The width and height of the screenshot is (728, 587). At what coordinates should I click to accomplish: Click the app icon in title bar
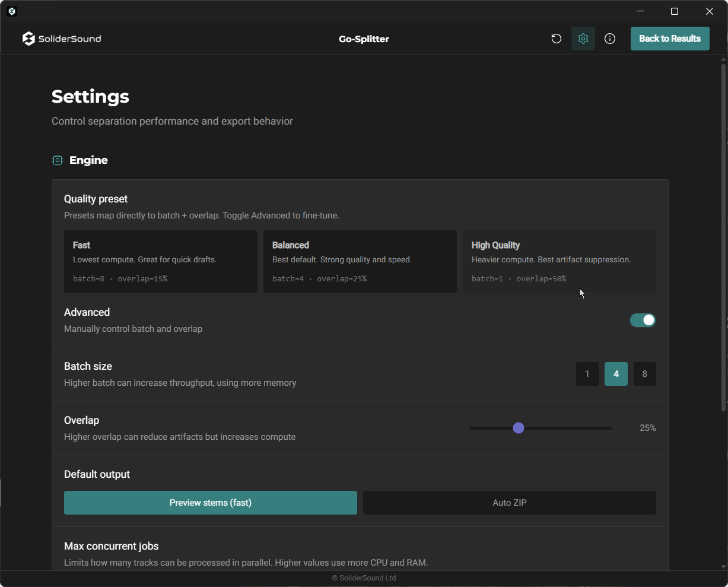pyautogui.click(x=12, y=11)
